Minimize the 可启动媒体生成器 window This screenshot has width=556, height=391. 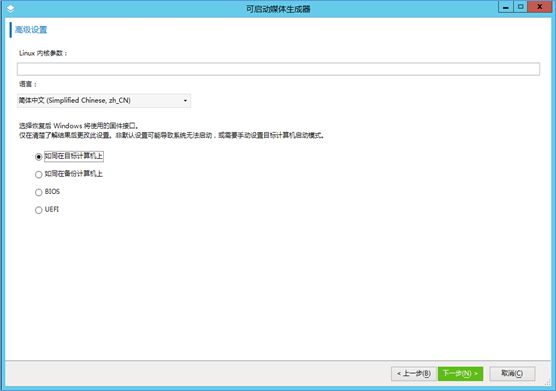506,7
